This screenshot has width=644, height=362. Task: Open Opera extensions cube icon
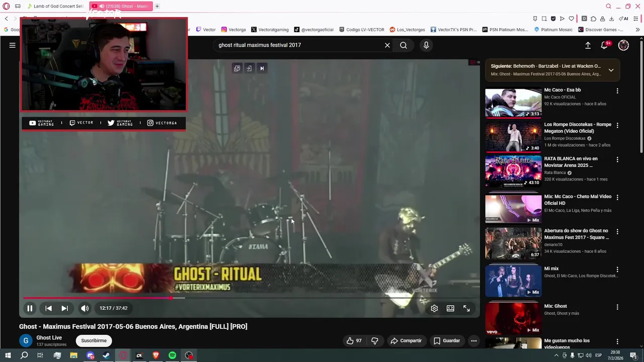(x=593, y=19)
